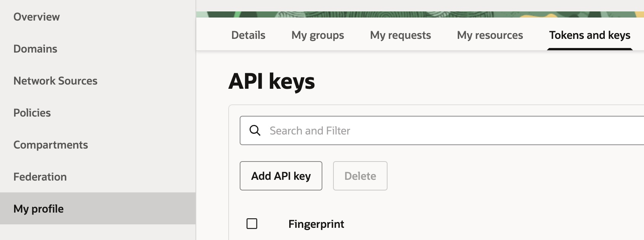Go to the Policies section
The image size is (644, 240).
coord(32,113)
